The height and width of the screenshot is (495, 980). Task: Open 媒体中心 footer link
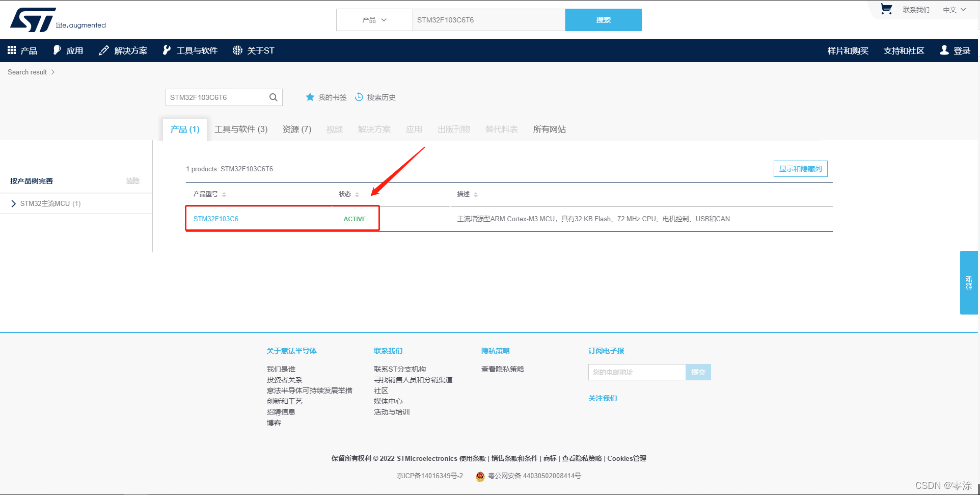pos(388,401)
